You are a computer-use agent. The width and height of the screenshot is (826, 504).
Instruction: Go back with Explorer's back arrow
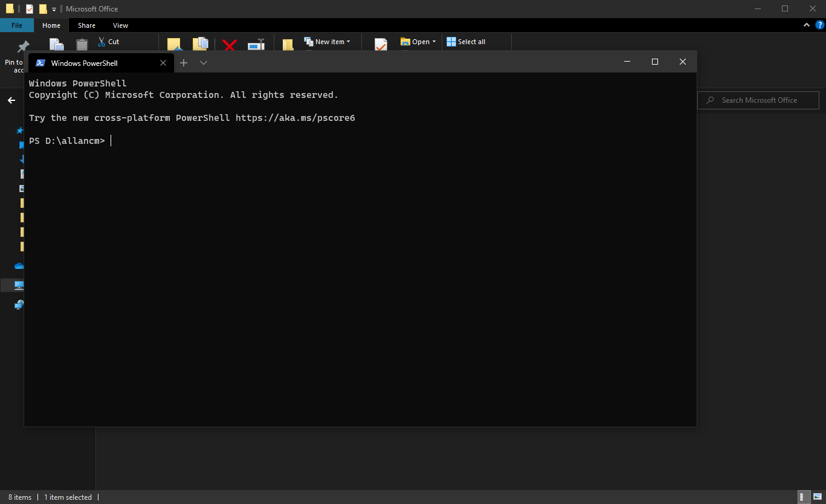[11, 100]
